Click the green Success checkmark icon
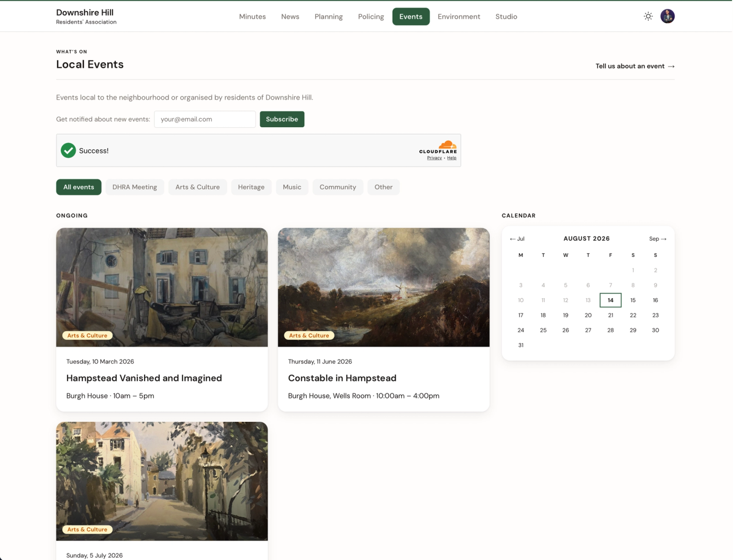 pyautogui.click(x=68, y=150)
